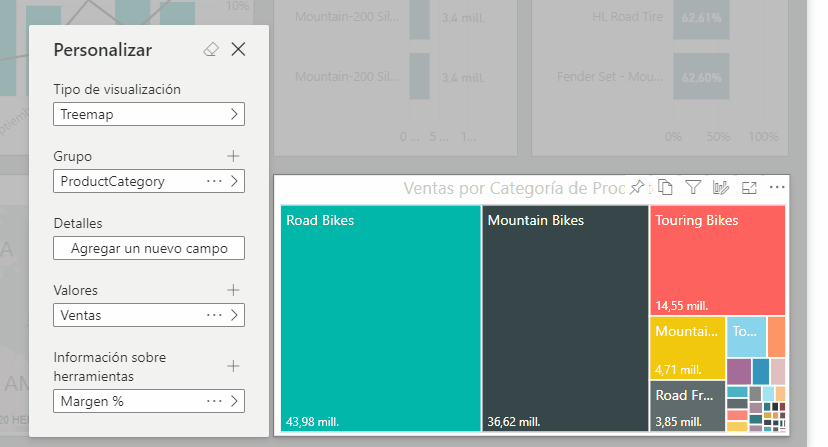Click the Margen % field name
Image resolution: width=828 pixels, height=447 pixels.
(92, 402)
